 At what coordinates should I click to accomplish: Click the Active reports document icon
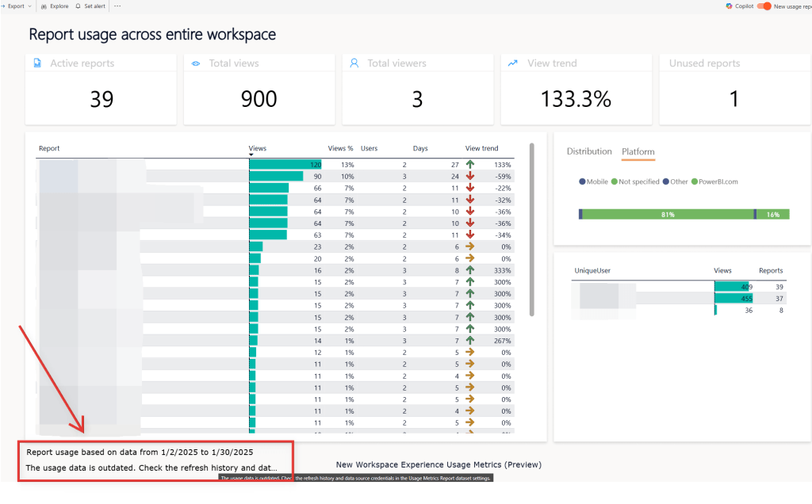point(37,63)
